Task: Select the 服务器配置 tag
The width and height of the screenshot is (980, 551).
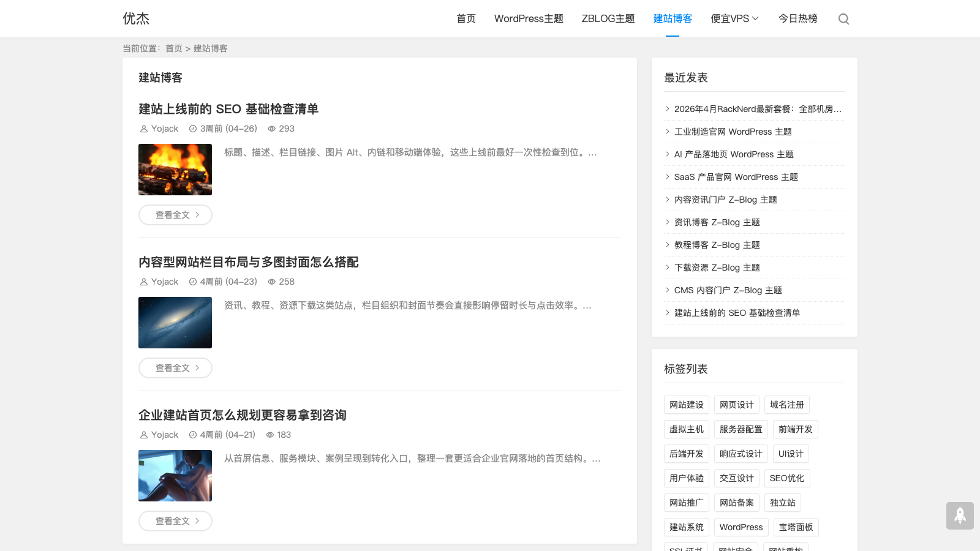Action: (x=741, y=429)
